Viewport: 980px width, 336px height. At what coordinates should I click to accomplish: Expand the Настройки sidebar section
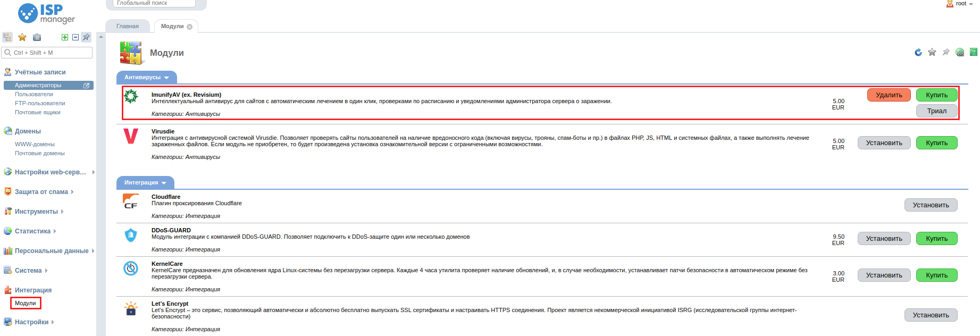point(31,322)
